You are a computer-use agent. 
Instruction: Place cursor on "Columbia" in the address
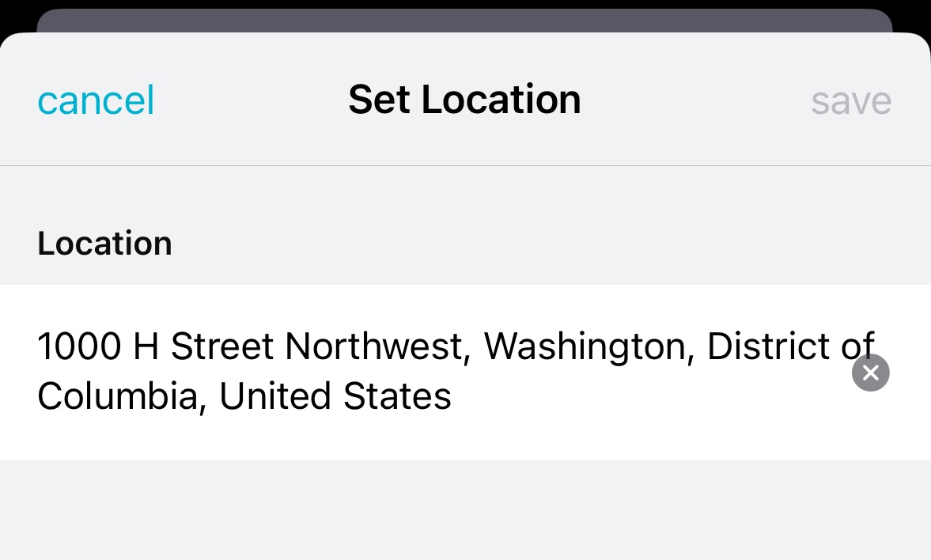coord(115,396)
